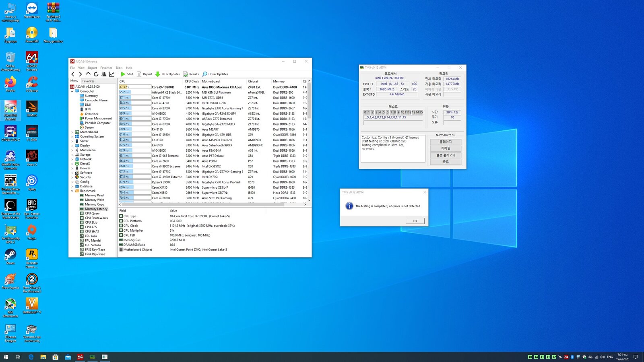Collapse the Computer tree node

[x=72, y=91]
